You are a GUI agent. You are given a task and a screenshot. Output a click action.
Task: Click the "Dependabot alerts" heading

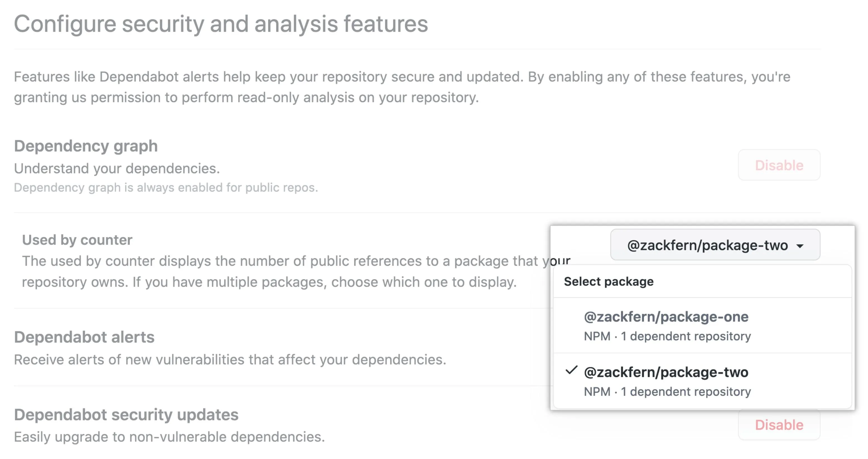[84, 337]
